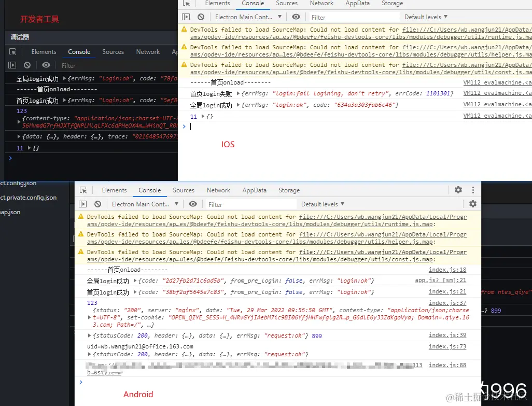
Task: Toggle console sidebar icon in IOS panel
Action: pos(186,17)
